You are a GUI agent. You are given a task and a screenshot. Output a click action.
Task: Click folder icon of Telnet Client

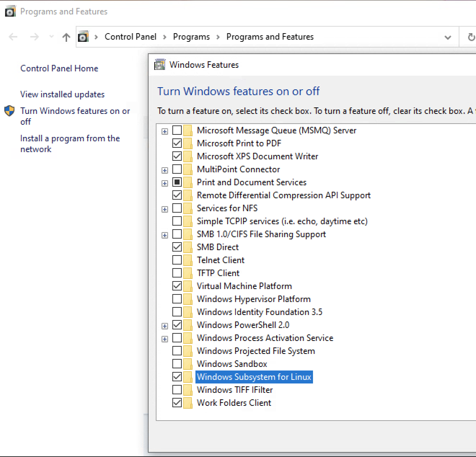(x=188, y=260)
